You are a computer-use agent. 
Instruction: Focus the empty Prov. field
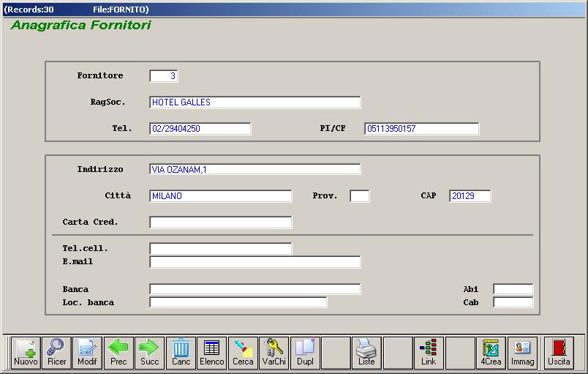pyautogui.click(x=360, y=196)
